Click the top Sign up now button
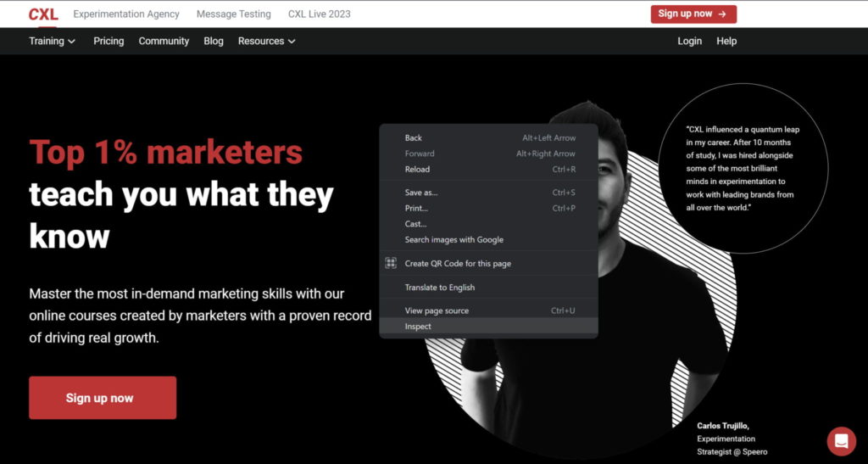This screenshot has height=464, width=868. click(693, 14)
